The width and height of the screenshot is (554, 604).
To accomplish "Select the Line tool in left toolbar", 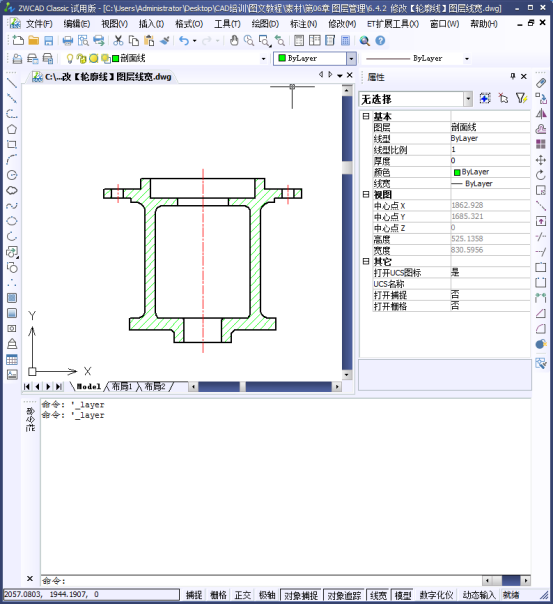I will (12, 83).
